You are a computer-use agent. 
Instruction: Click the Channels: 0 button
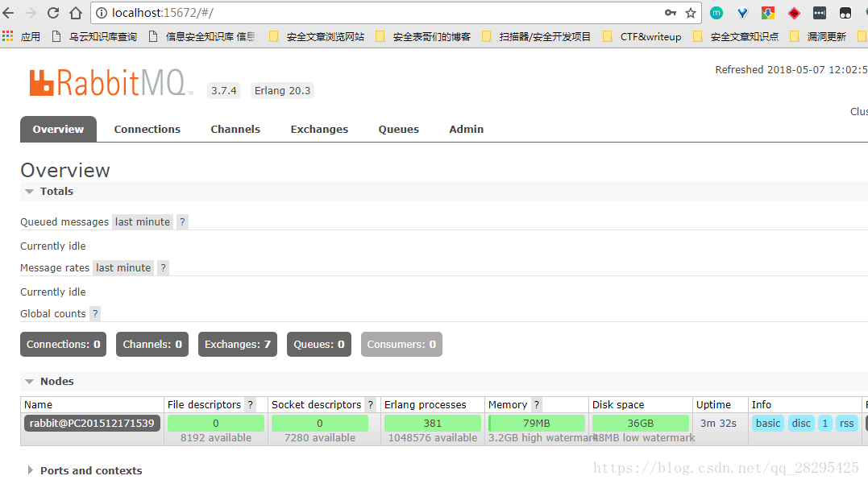(x=152, y=344)
